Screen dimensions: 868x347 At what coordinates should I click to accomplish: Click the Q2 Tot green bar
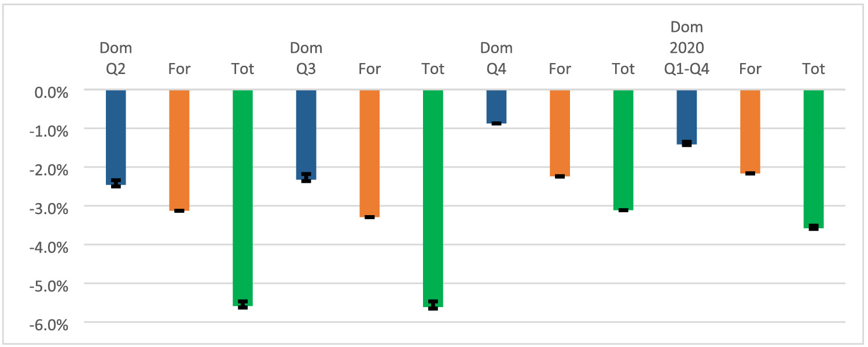(x=242, y=197)
